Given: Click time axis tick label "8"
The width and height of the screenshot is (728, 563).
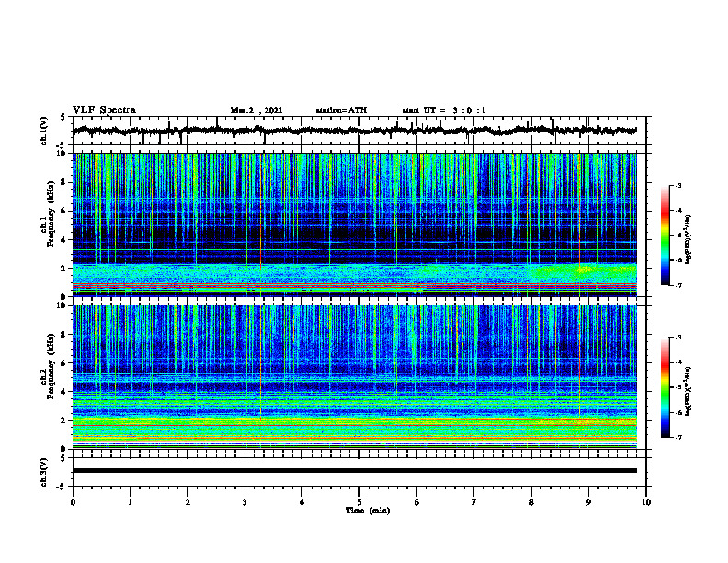Looking at the screenshot, I should point(531,502).
